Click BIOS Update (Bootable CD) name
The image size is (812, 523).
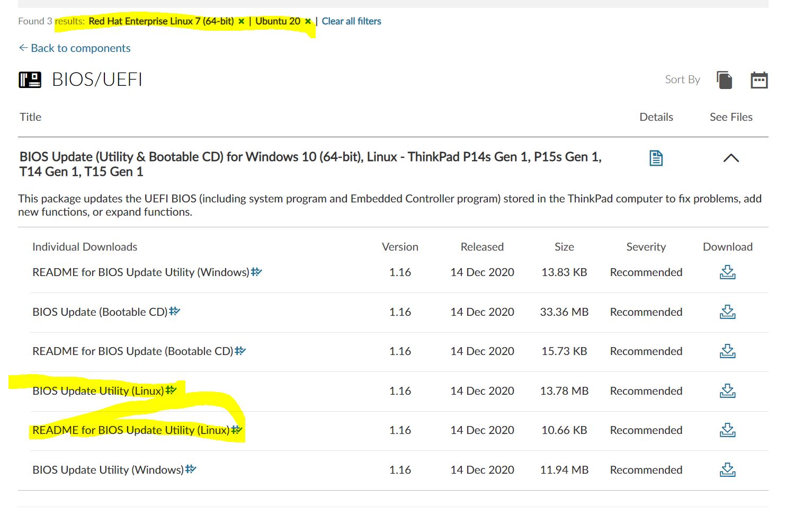(100, 312)
